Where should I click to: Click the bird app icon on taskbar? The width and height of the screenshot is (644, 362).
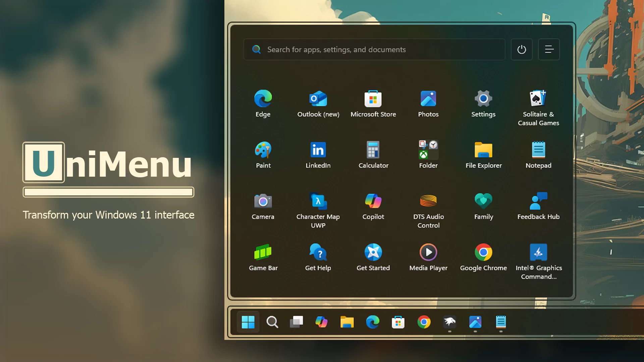pyautogui.click(x=449, y=322)
